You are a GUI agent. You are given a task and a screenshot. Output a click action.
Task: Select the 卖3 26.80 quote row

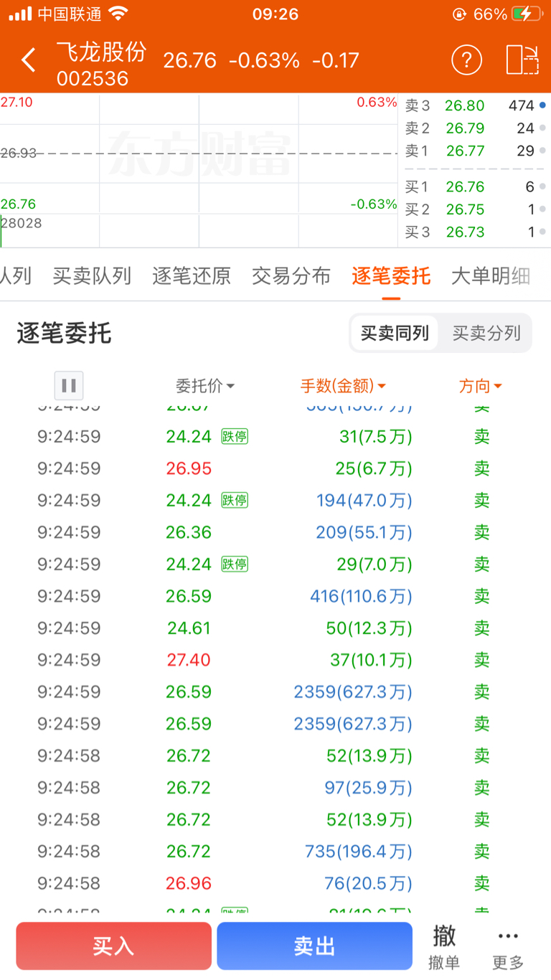point(474,105)
